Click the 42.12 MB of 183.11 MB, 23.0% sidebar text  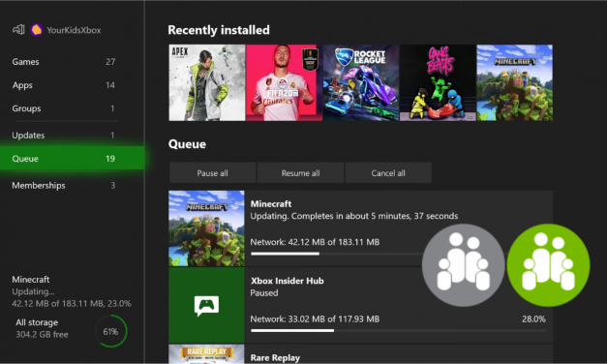tap(72, 303)
